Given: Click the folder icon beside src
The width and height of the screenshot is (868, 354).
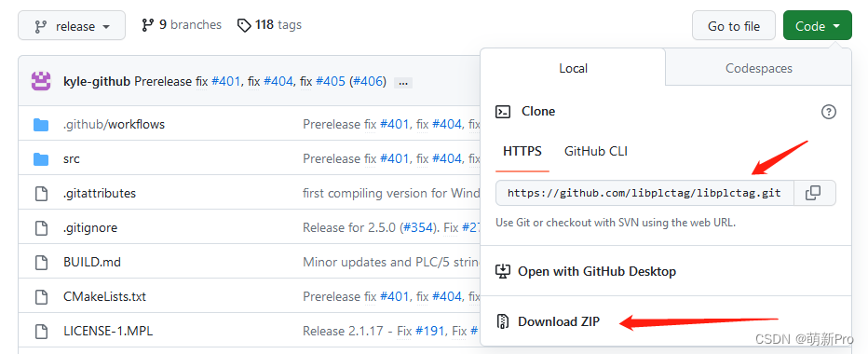Looking at the screenshot, I should [x=41, y=159].
